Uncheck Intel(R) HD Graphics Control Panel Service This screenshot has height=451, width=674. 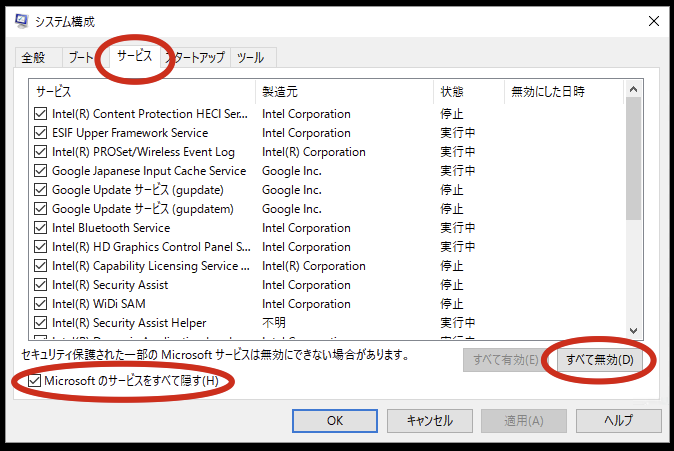pos(40,247)
